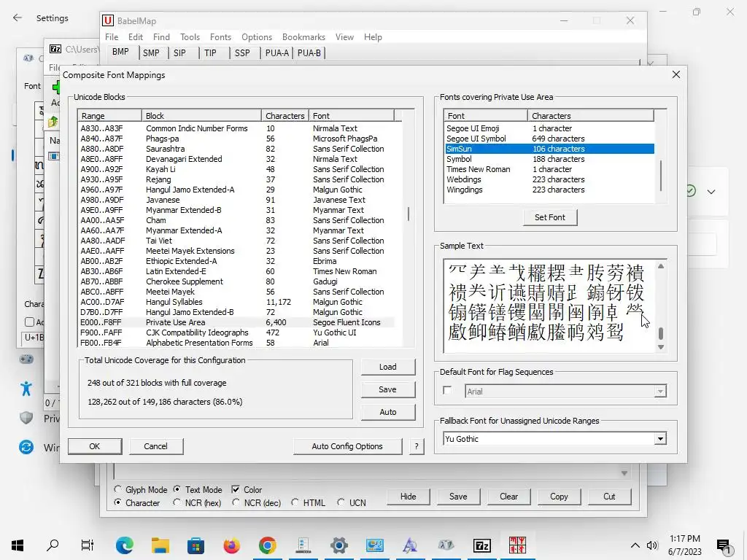Confirm with the OK button
This screenshot has height=560, width=747.
click(x=95, y=446)
